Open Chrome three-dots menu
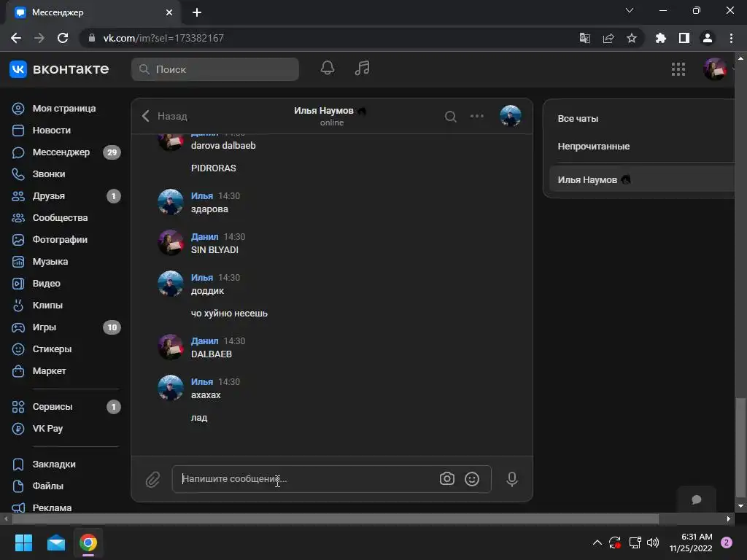Viewport: 747px width, 560px height. point(731,38)
